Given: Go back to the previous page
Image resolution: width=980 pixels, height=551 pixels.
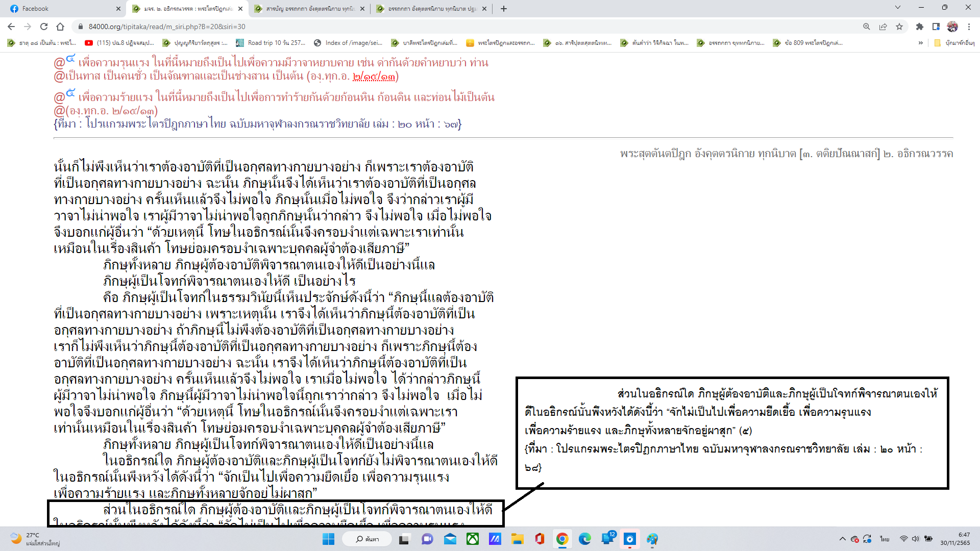Looking at the screenshot, I should (x=11, y=27).
